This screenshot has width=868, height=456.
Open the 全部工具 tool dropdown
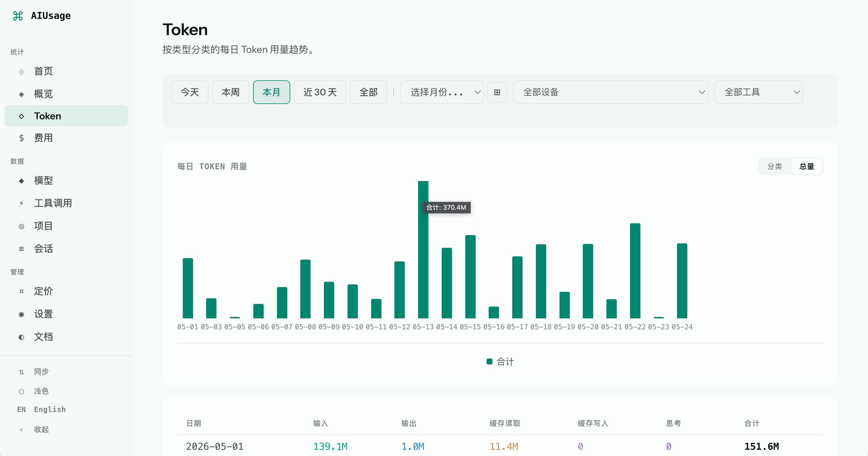(x=758, y=92)
